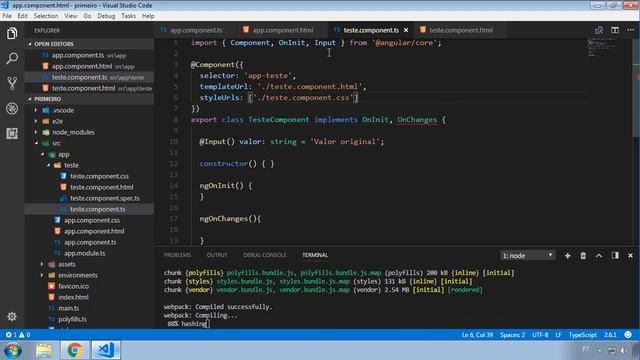Expand the environments folder
This screenshot has width=640, height=360.
pyautogui.click(x=42, y=275)
